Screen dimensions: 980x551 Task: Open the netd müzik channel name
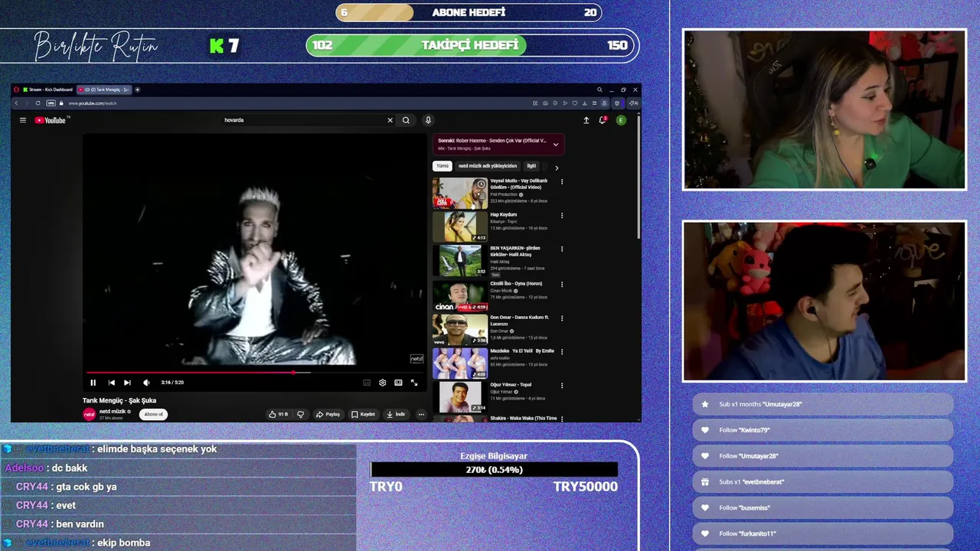click(113, 412)
